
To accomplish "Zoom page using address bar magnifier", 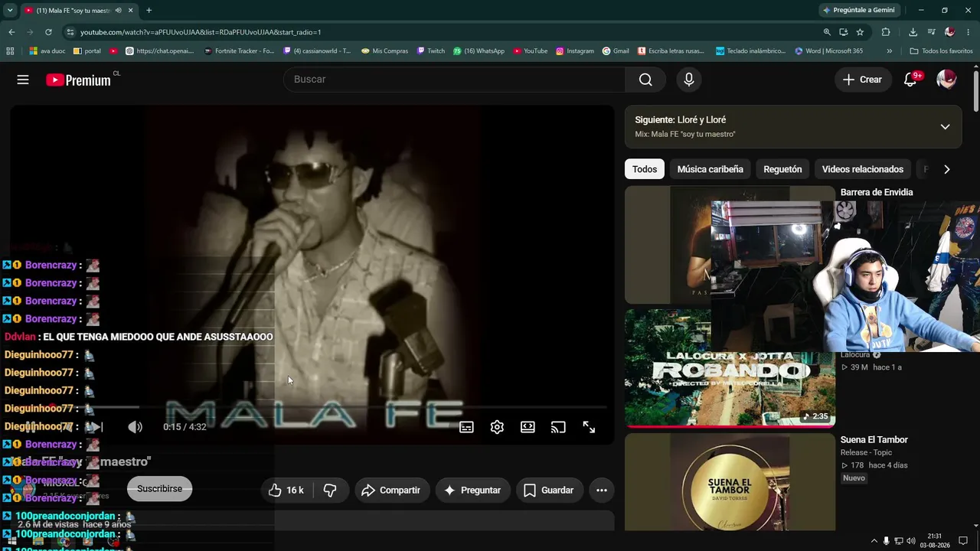I will point(827,32).
